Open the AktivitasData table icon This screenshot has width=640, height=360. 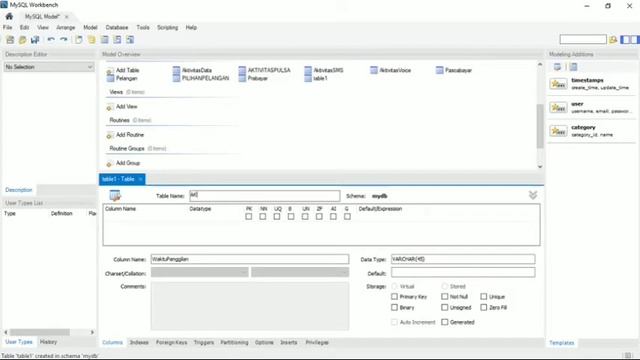176,70
